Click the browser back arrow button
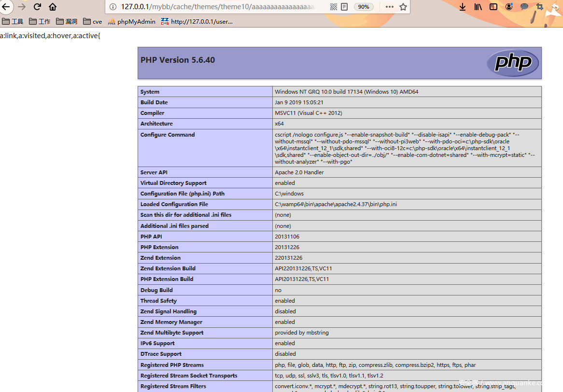563x392 pixels. tap(6, 7)
